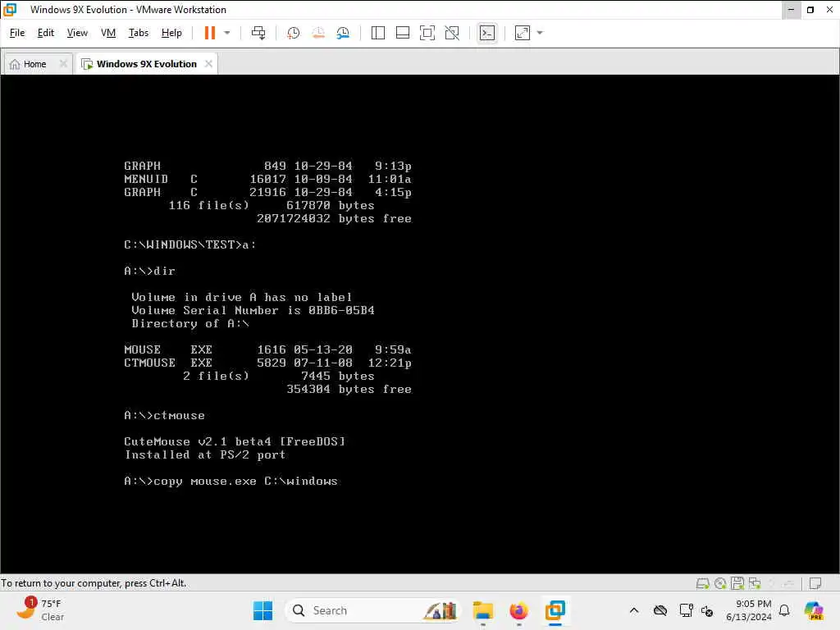The height and width of the screenshot is (630, 840).
Task: Click 'To return to your computer' status text
Action: coord(94,583)
